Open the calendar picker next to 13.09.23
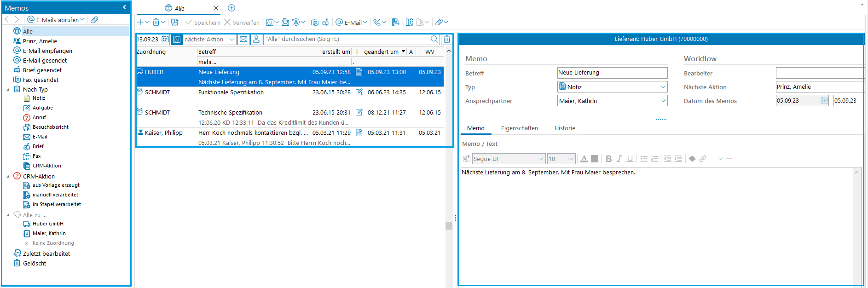Image resolution: width=868 pixels, height=288 pixels. (x=165, y=40)
